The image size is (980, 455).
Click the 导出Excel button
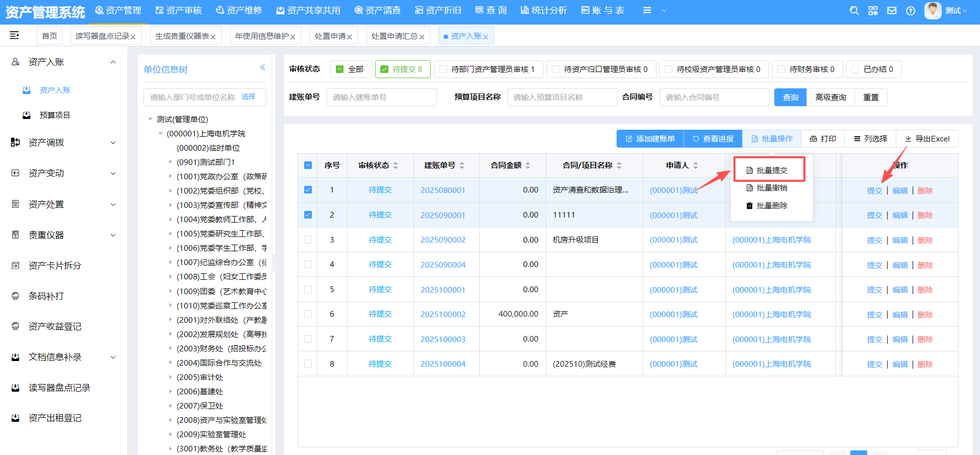[927, 139]
